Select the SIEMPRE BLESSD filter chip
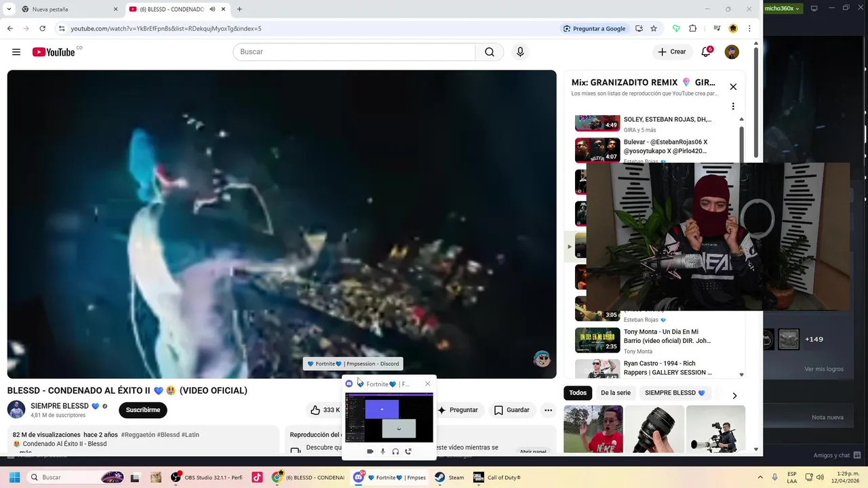The height and width of the screenshot is (488, 868). (x=675, y=393)
